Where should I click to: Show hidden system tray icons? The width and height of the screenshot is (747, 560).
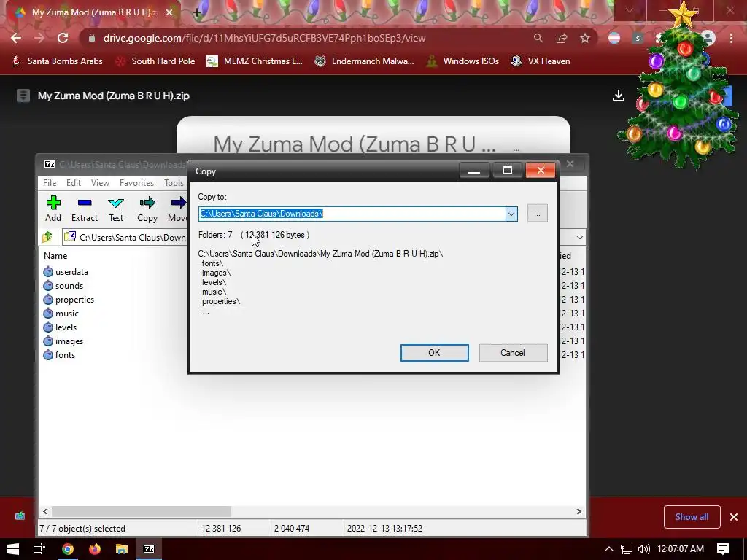[x=609, y=549]
